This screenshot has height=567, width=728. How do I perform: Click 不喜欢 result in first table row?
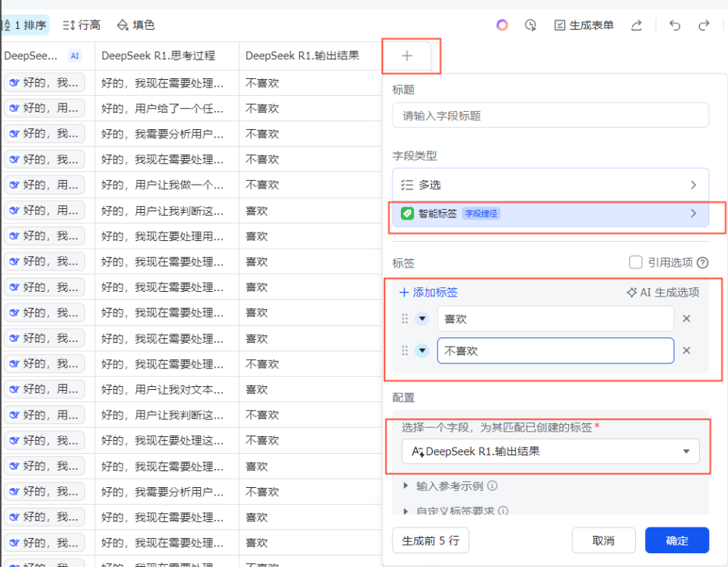click(262, 83)
